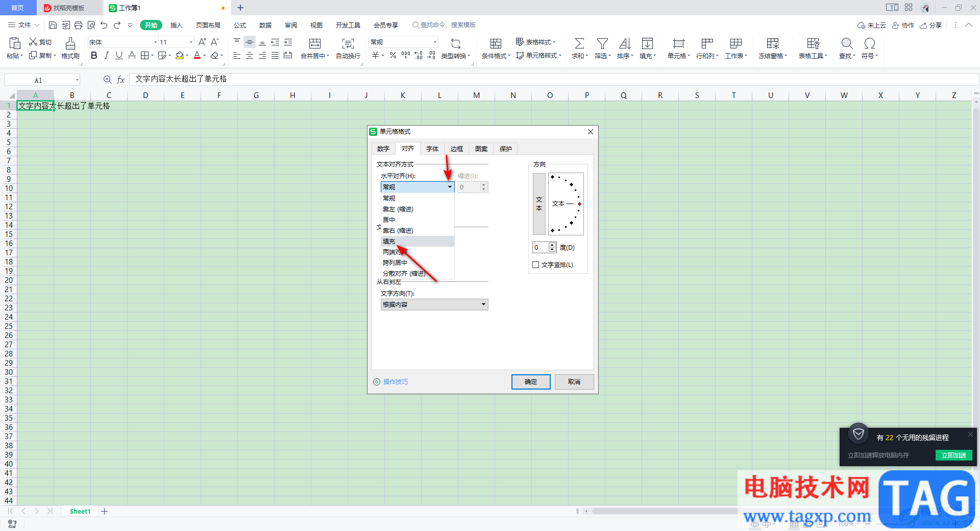Image resolution: width=980 pixels, height=531 pixels.
Task: Expand the Name Box dropdown A1
Action: (x=77, y=80)
